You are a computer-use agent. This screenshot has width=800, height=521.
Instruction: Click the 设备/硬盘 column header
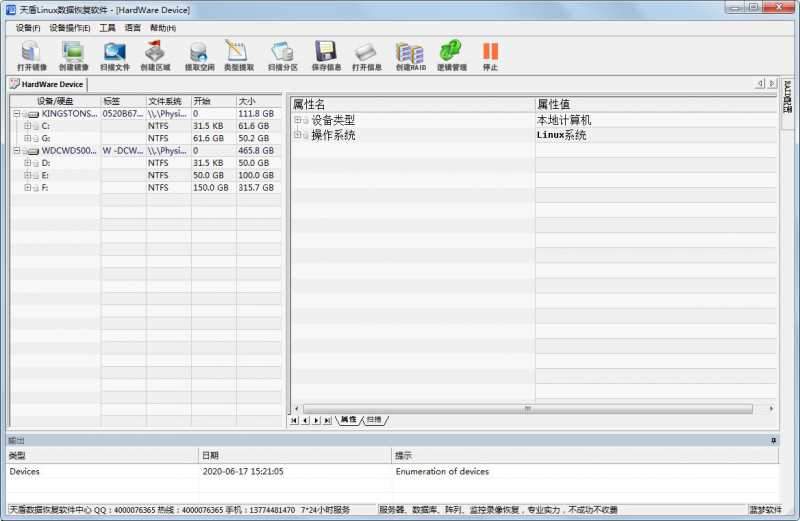click(x=55, y=101)
